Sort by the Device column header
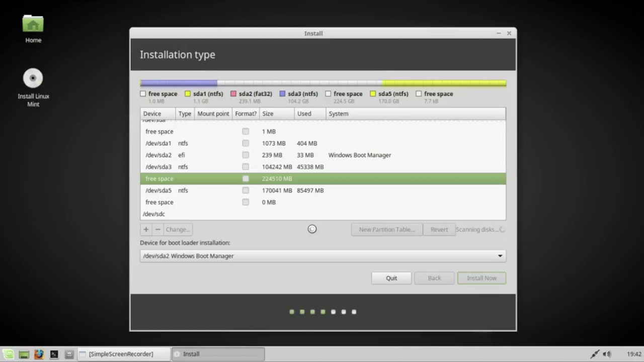 (158, 114)
